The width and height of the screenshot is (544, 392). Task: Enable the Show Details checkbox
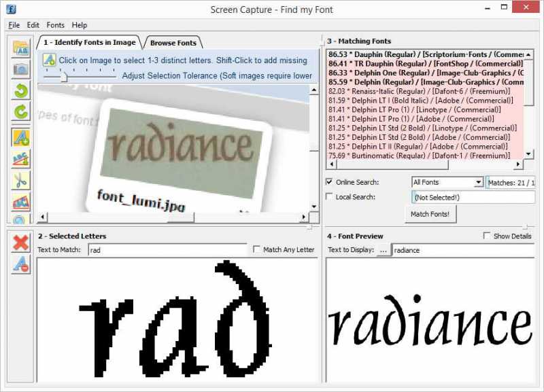point(487,236)
